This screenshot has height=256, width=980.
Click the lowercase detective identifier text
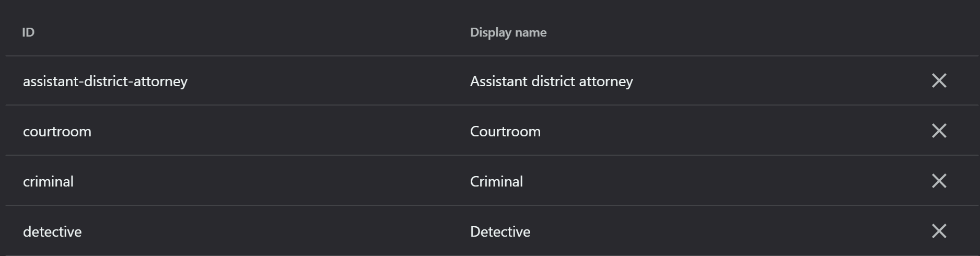[x=52, y=231]
